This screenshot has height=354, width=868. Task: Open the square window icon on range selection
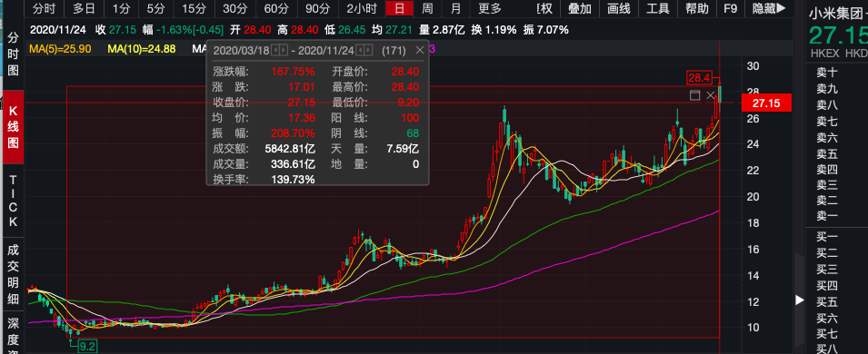click(x=694, y=95)
